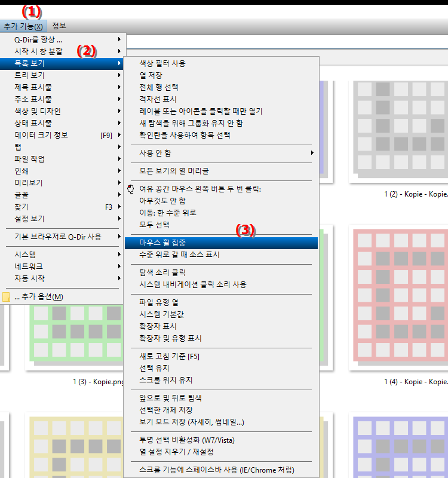Expand the 색상 및 디자인 submenu
The width and height of the screenshot is (448, 478).
click(62, 111)
